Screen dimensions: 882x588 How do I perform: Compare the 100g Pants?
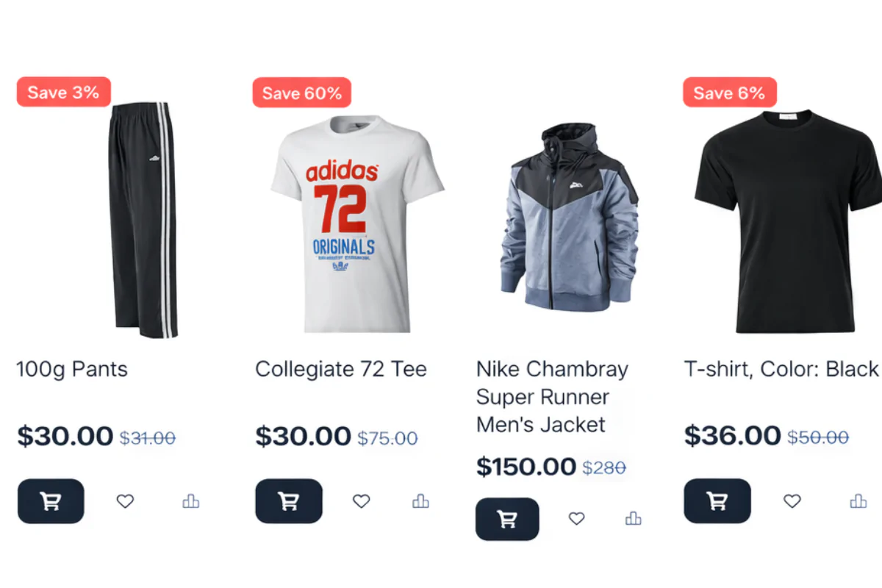(191, 501)
